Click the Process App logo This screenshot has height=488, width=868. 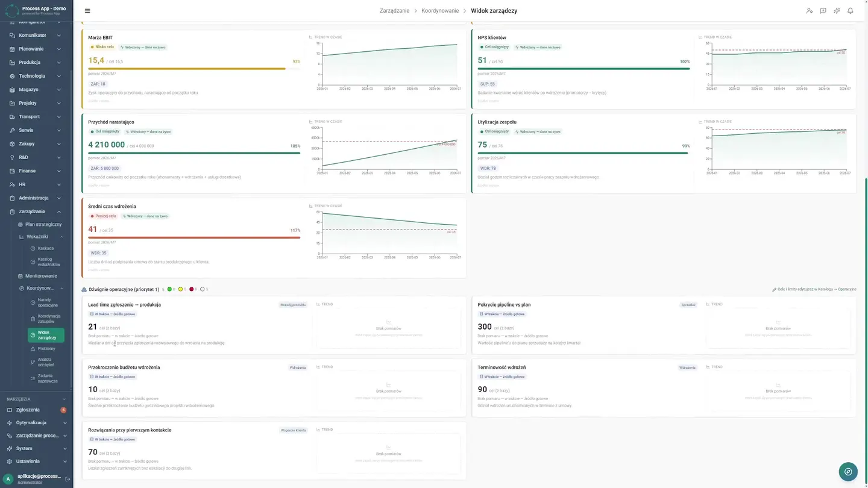[12, 10]
